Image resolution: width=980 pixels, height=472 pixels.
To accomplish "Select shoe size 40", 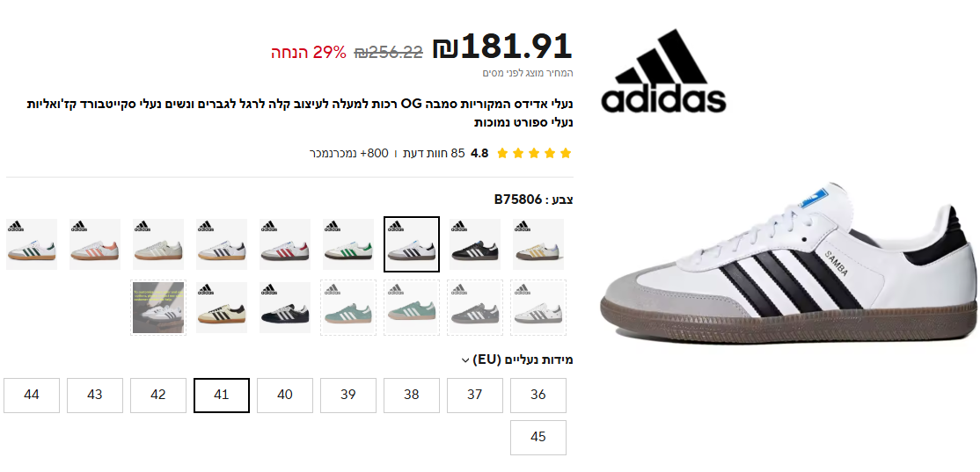I will coord(285,396).
